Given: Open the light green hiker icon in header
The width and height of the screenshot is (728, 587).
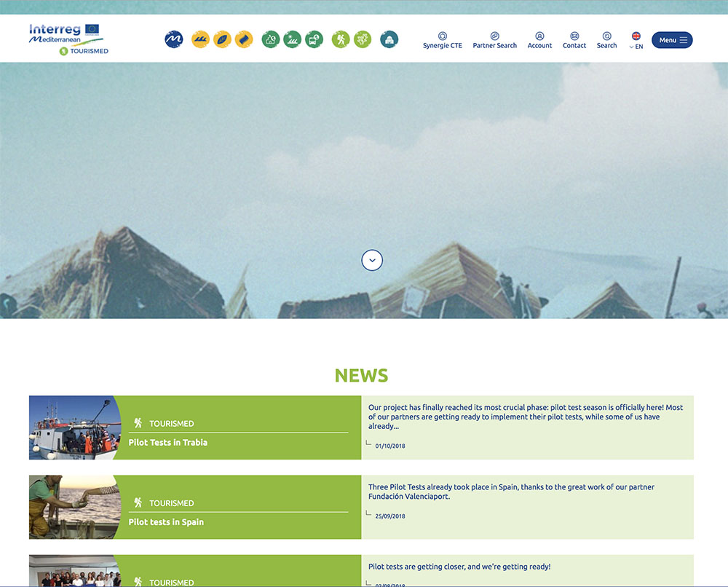Looking at the screenshot, I should click(341, 39).
